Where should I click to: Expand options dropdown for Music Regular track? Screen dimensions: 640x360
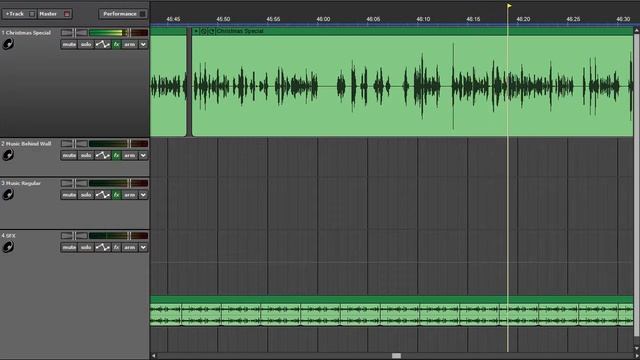click(143, 195)
